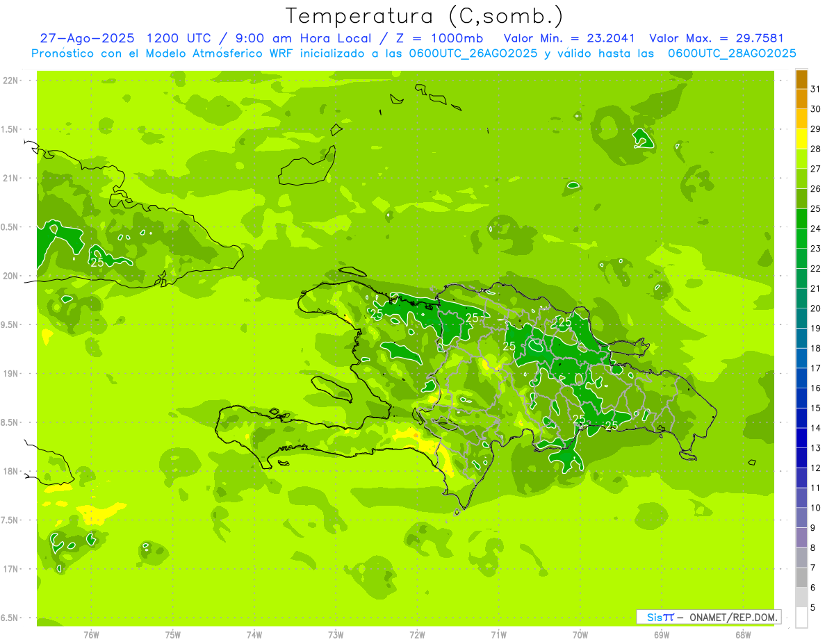The height and width of the screenshot is (644, 834).
Task: Click the yellow swatch between 28 and 29
Action: (801, 139)
